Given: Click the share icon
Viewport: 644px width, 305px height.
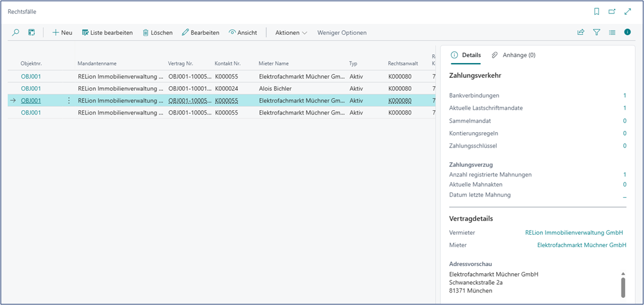Looking at the screenshot, I should [581, 32].
